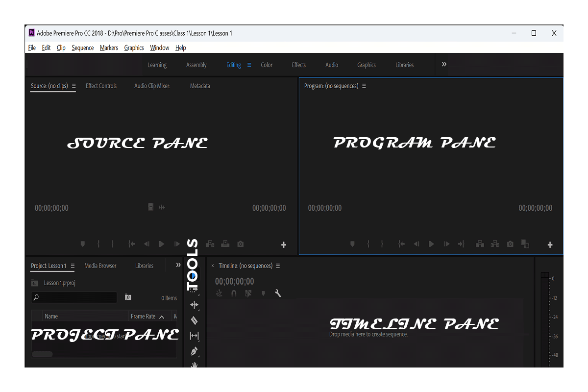Click the Extract button in Program monitor
Viewport: 588px width, 392px height.
pos(495,244)
